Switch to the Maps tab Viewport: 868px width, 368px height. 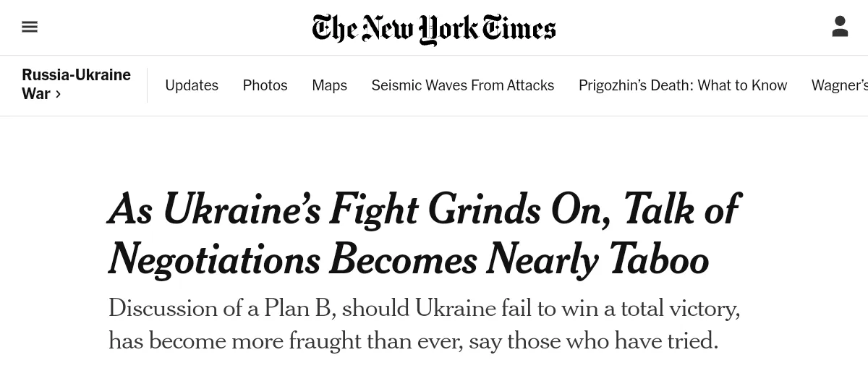[329, 85]
